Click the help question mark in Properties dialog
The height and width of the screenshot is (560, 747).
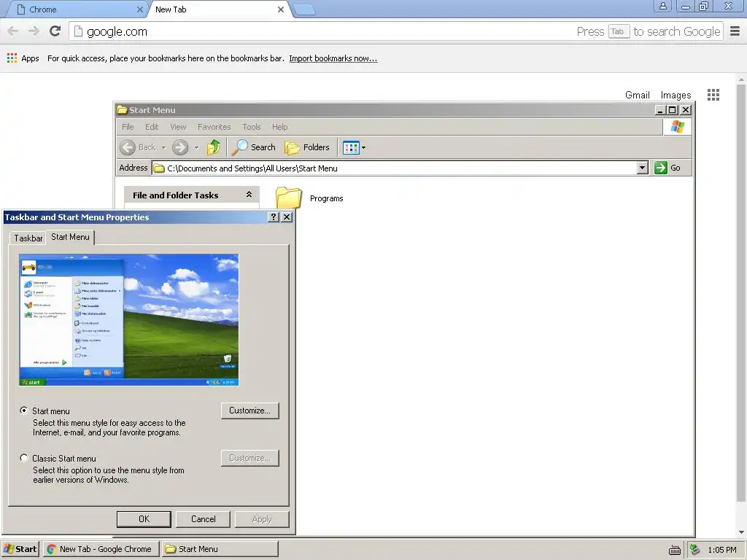(x=274, y=217)
